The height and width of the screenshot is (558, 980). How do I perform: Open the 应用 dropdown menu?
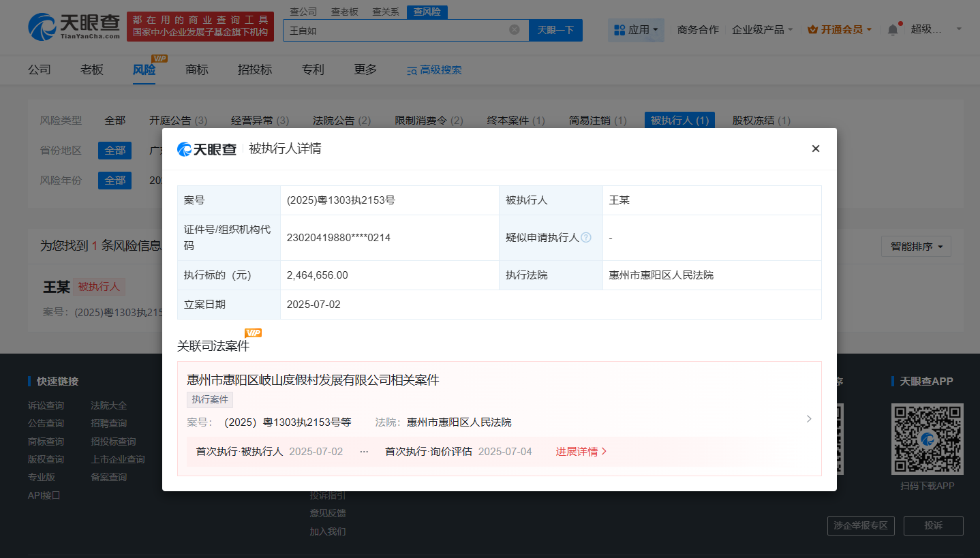[636, 30]
